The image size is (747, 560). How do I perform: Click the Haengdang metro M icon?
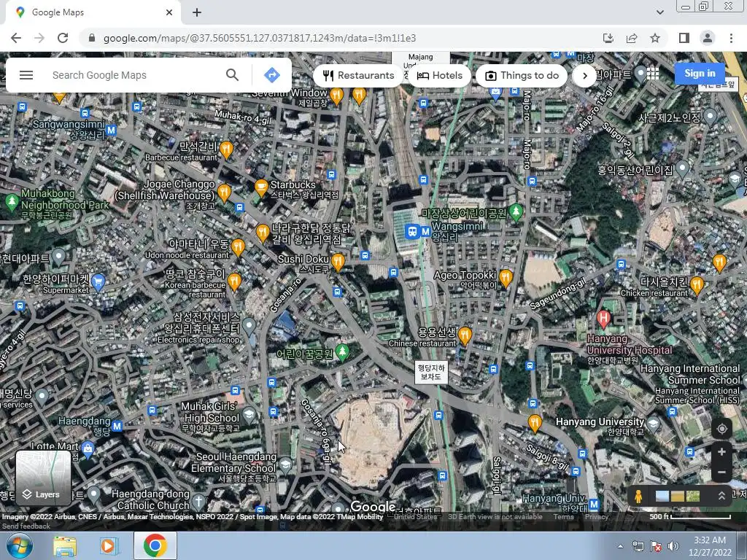click(117, 426)
